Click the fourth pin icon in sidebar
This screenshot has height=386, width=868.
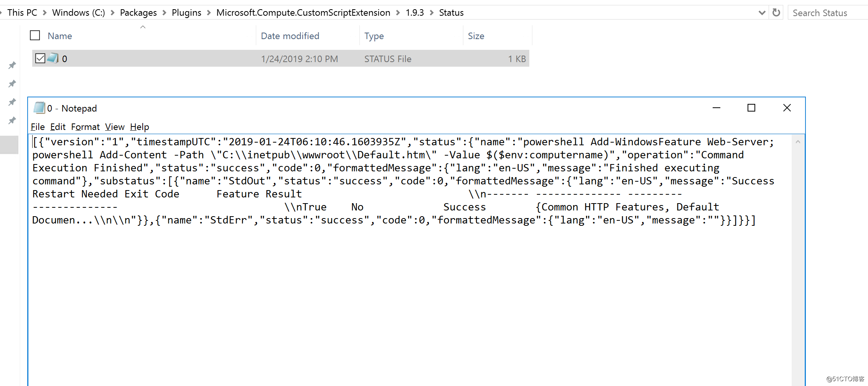12,120
